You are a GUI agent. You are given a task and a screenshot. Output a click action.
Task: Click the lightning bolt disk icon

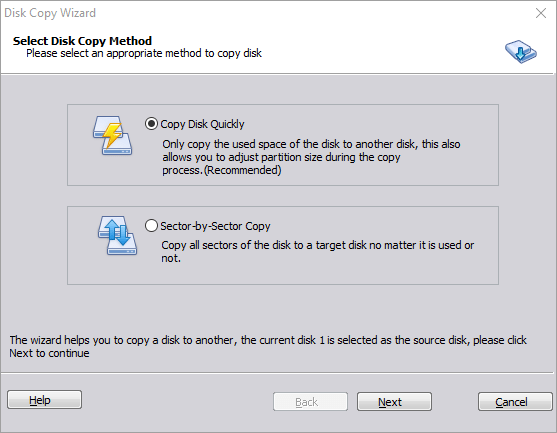112,135
